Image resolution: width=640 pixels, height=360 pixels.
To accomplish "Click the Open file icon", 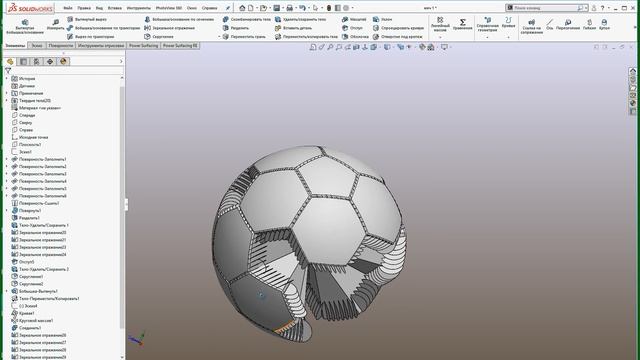I will click(263, 8).
